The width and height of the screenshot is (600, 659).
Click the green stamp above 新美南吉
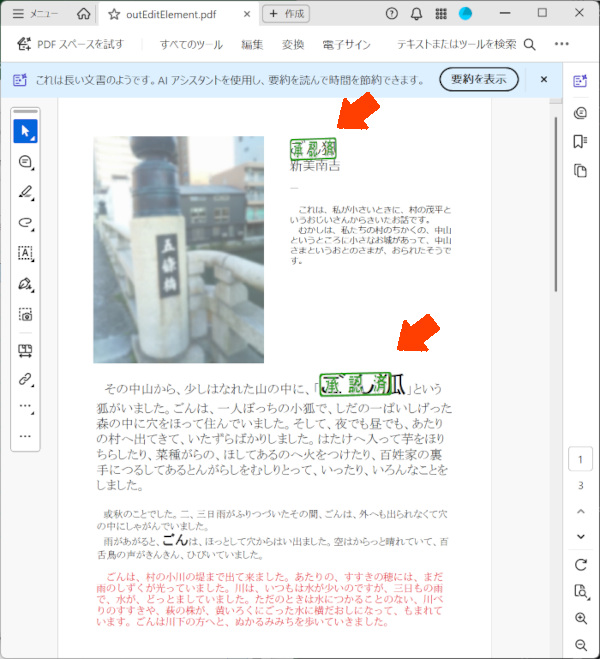point(313,149)
